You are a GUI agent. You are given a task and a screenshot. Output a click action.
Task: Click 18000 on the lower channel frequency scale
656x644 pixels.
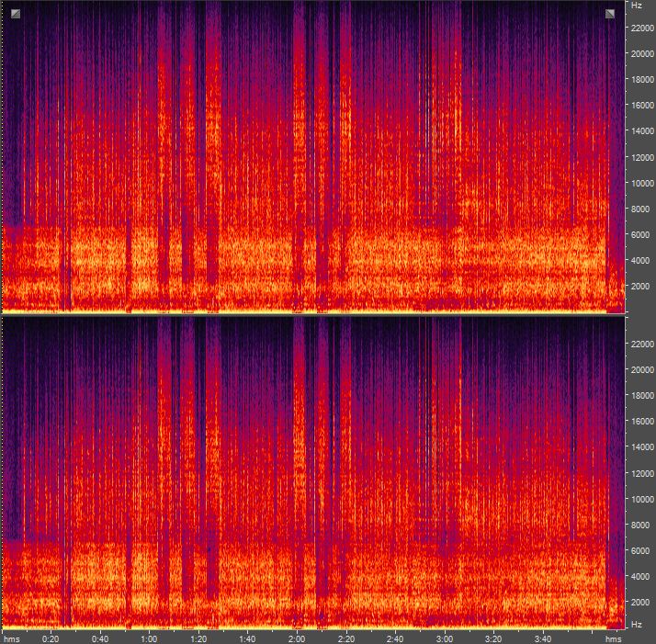(x=642, y=395)
